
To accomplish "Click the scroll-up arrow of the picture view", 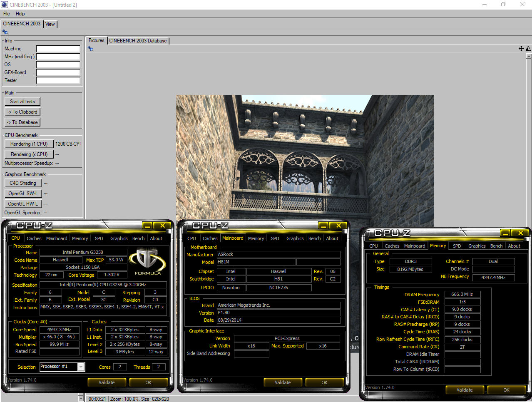I will tap(529, 56).
